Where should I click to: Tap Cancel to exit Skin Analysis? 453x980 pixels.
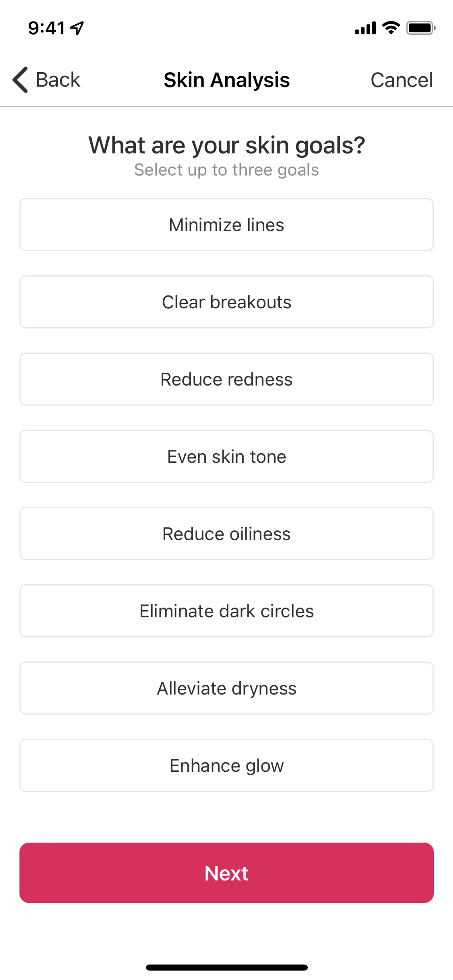(x=402, y=80)
